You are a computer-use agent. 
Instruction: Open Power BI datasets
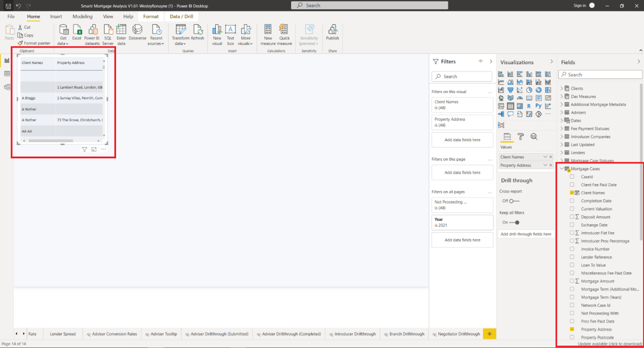(92, 36)
